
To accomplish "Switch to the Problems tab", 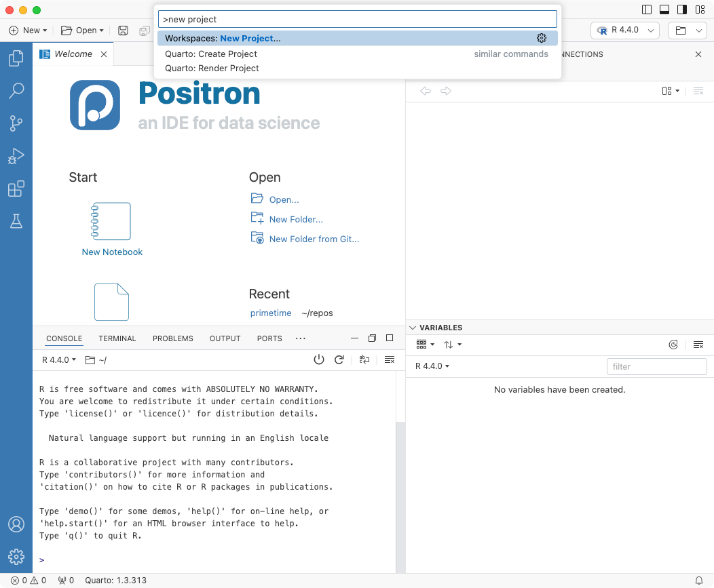I will point(172,338).
